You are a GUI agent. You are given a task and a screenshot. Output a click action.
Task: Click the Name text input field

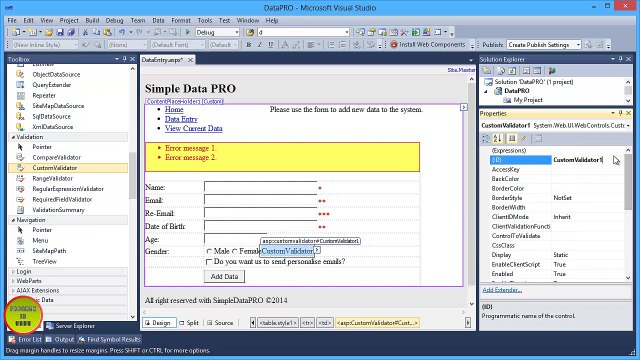tap(260, 188)
